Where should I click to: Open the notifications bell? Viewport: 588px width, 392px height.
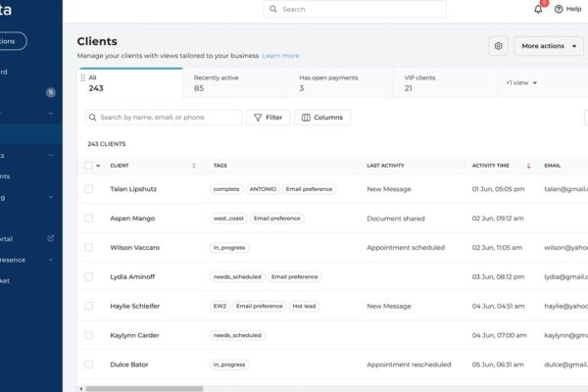[538, 9]
